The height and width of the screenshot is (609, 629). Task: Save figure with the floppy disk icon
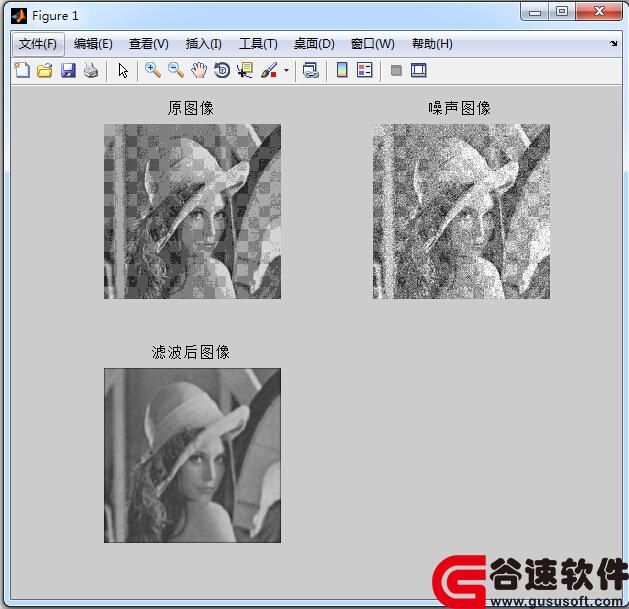68,70
